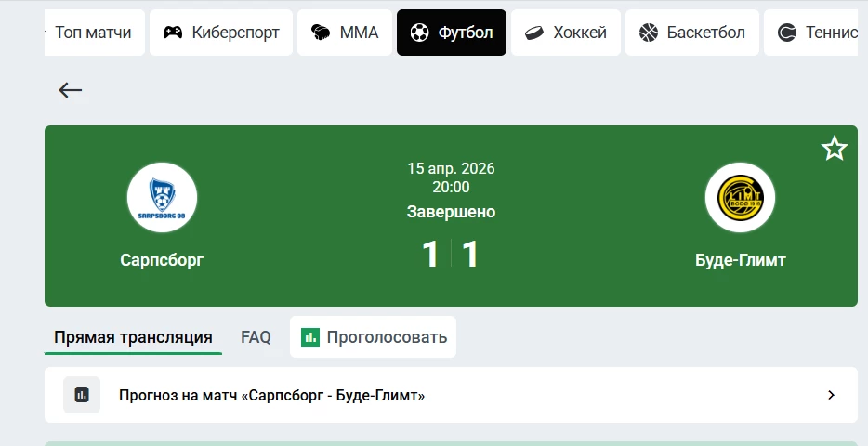Viewport: 868px width, 446px height.
Task: Open the Прямая трансляция tab
Action: click(133, 337)
